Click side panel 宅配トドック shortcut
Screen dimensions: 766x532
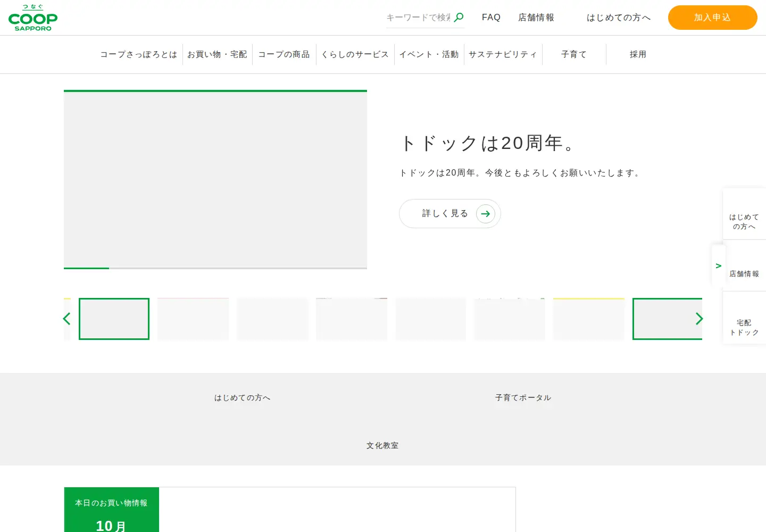pos(744,318)
